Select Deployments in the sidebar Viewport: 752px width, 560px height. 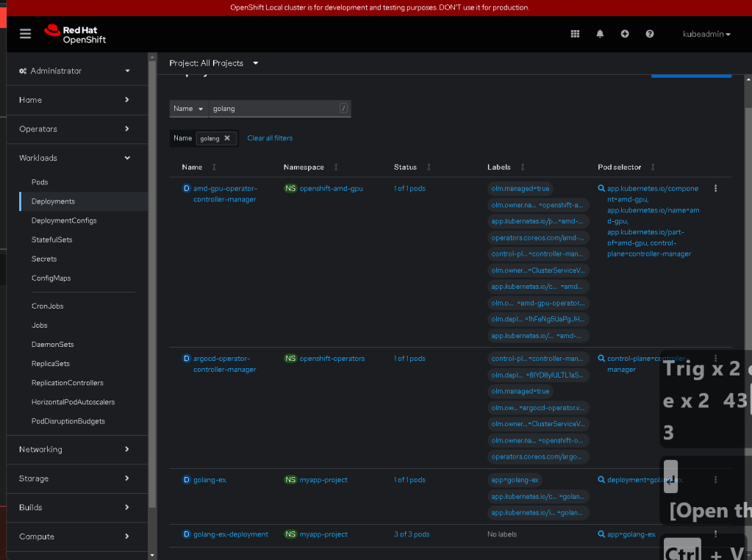[x=53, y=201]
